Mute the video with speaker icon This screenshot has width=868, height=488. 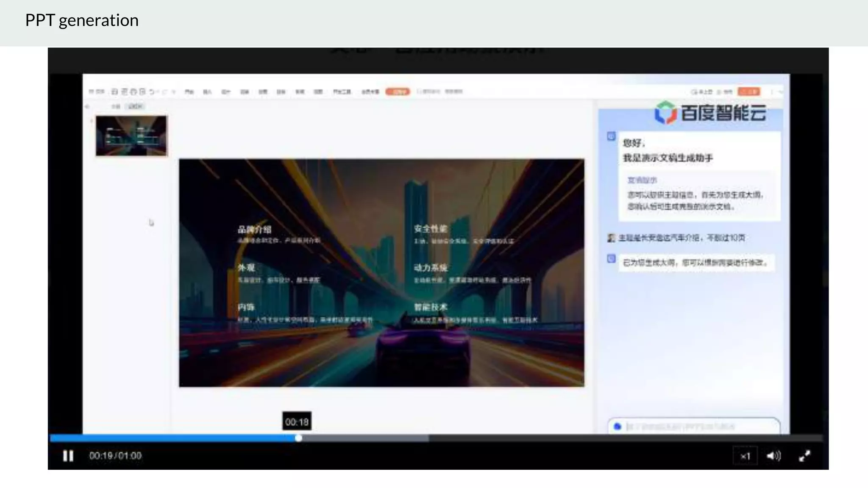[773, 456]
